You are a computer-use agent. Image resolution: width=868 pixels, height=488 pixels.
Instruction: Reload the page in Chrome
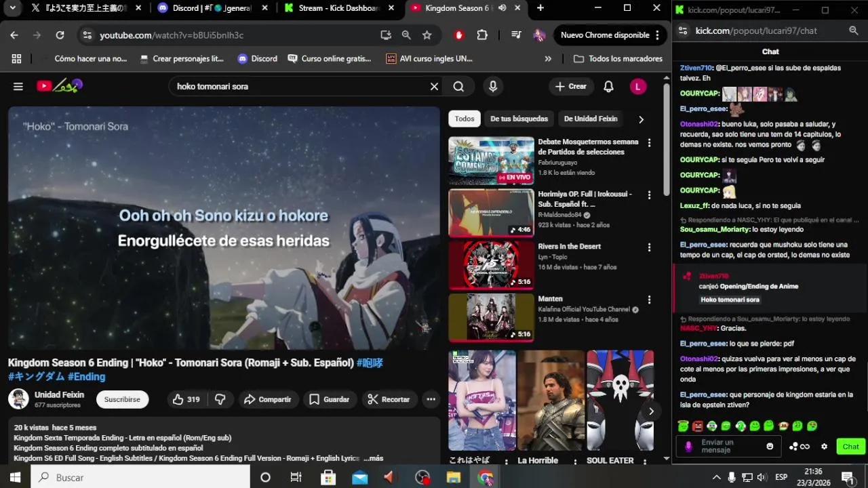click(60, 35)
